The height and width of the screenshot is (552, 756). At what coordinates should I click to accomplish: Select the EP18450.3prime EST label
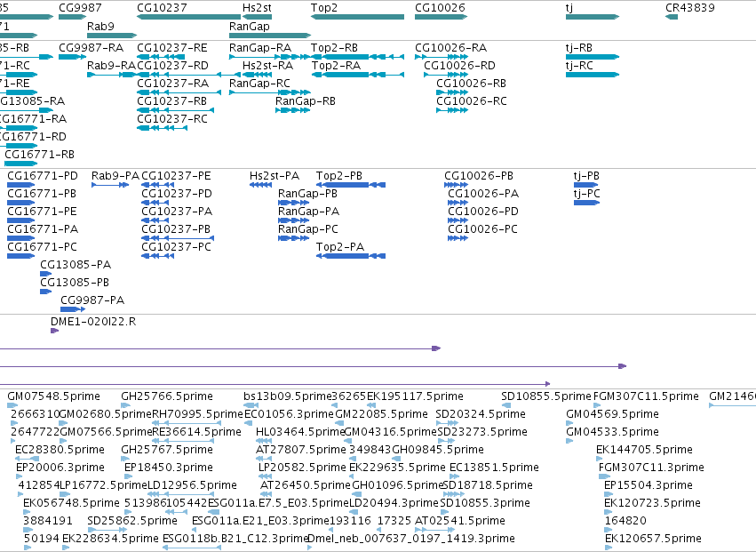pyautogui.click(x=168, y=468)
